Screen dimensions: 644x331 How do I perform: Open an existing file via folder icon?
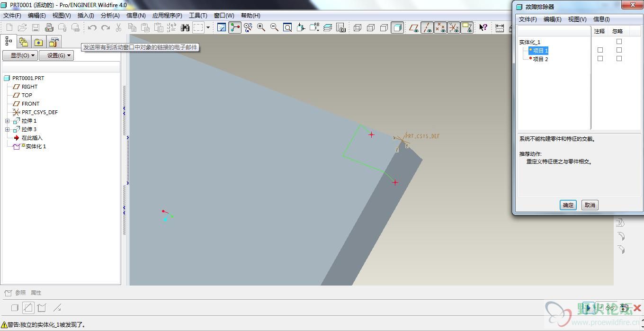(x=22, y=28)
